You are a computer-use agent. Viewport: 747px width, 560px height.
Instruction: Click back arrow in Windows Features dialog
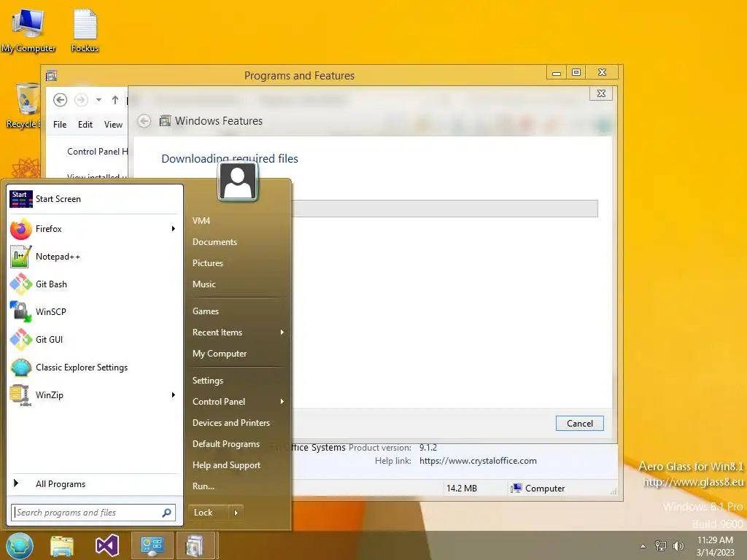point(144,121)
